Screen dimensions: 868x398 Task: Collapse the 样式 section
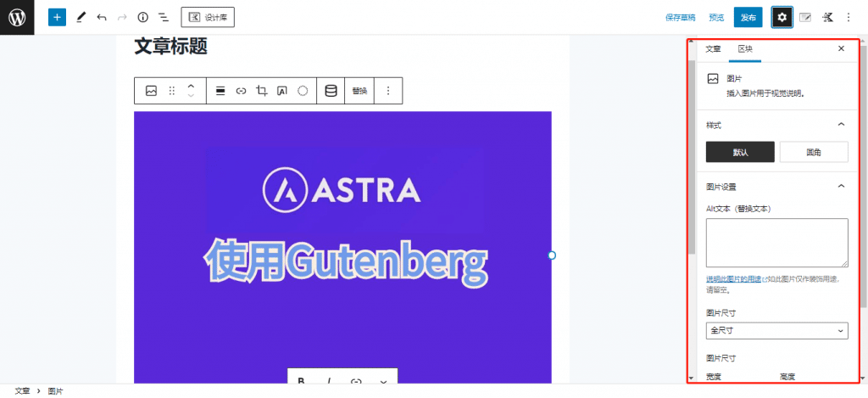click(841, 125)
